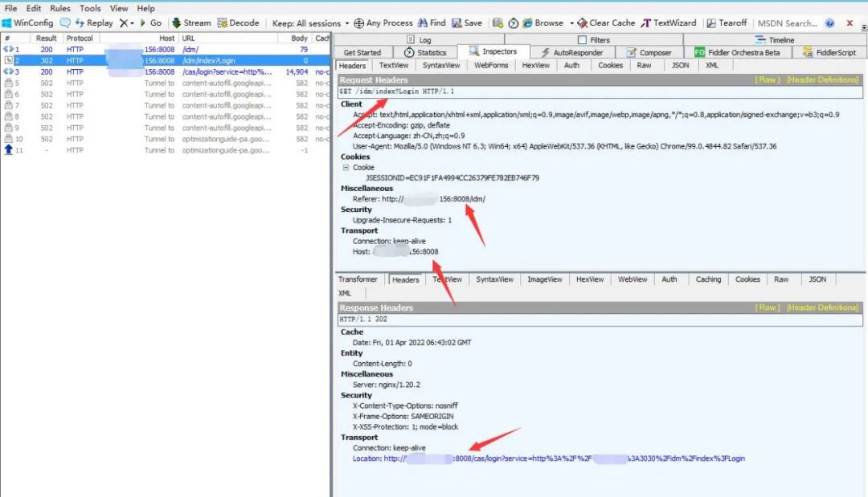Save sessions with the Save button
The width and height of the screenshot is (868, 497).
point(467,22)
